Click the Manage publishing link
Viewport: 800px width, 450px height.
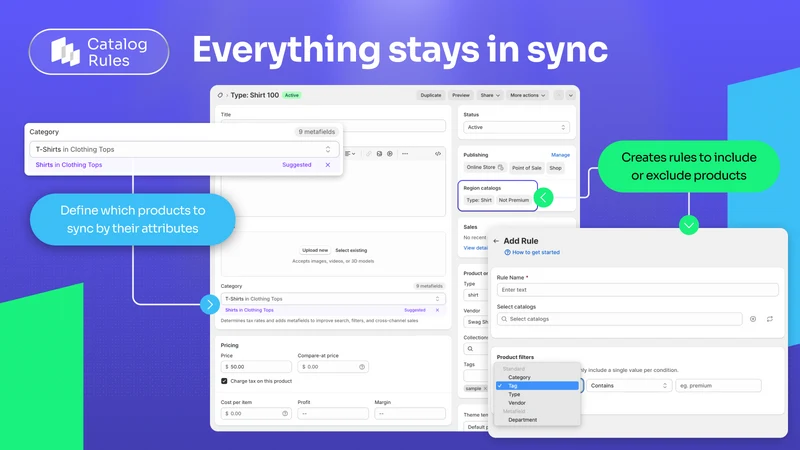point(560,155)
